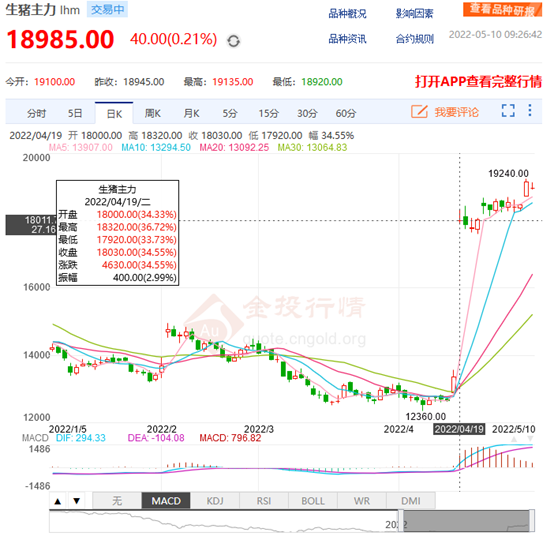554x536 pixels.
Task: Click the 我要评论 comment pencil icon
Action: [419, 112]
